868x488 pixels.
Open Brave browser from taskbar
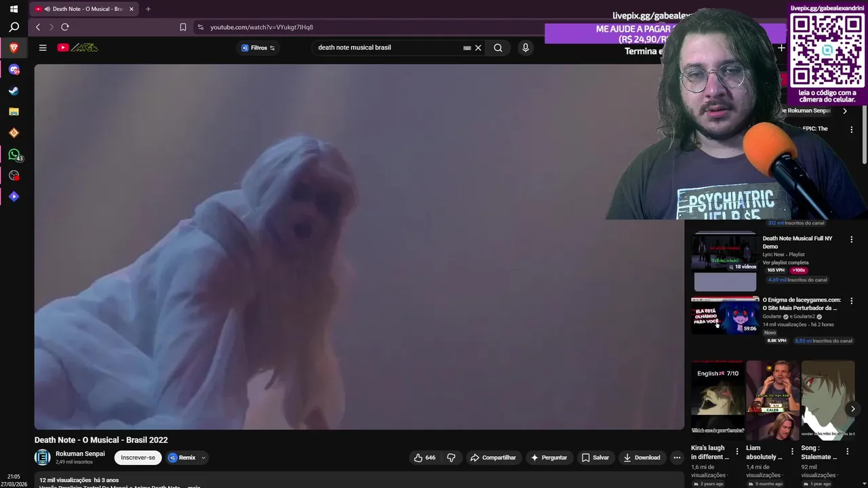(14, 48)
